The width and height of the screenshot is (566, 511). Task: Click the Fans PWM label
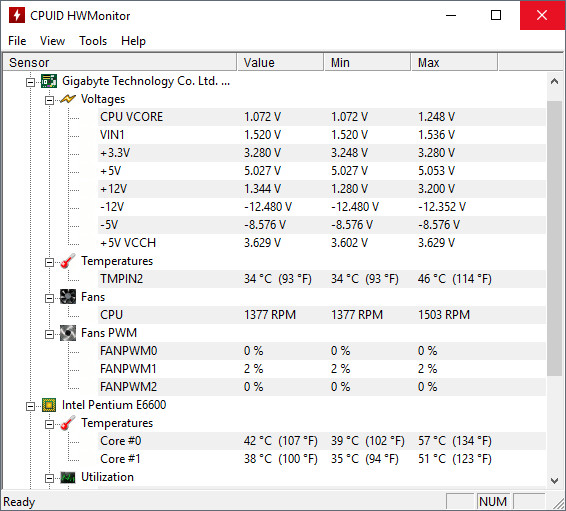pyautogui.click(x=109, y=333)
